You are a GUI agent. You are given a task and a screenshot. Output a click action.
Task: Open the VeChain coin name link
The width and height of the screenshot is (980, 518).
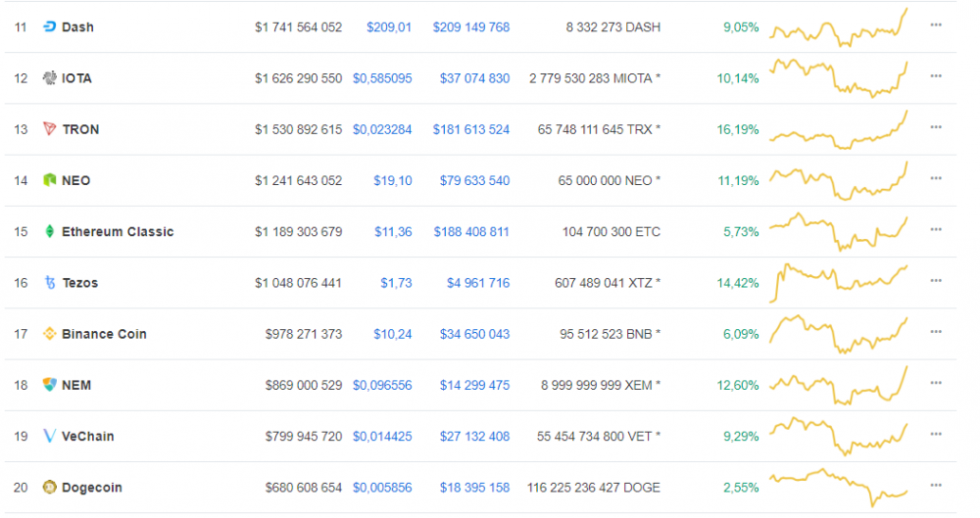pyautogui.click(x=87, y=436)
